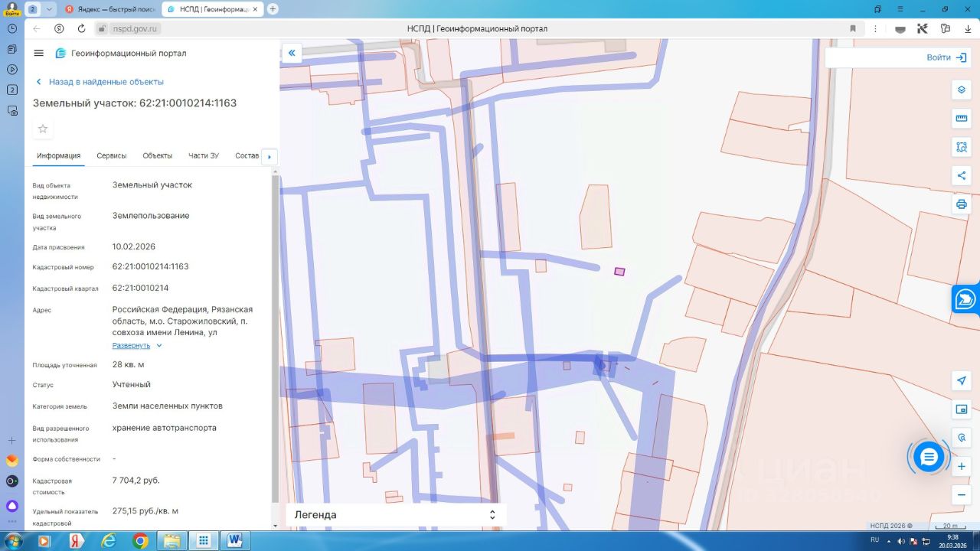
Task: Reload the page in browser
Action: (81, 29)
